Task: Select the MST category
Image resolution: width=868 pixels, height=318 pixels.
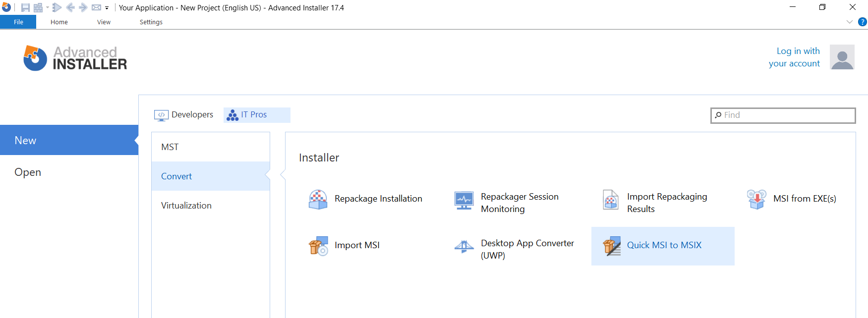Action: (211, 147)
